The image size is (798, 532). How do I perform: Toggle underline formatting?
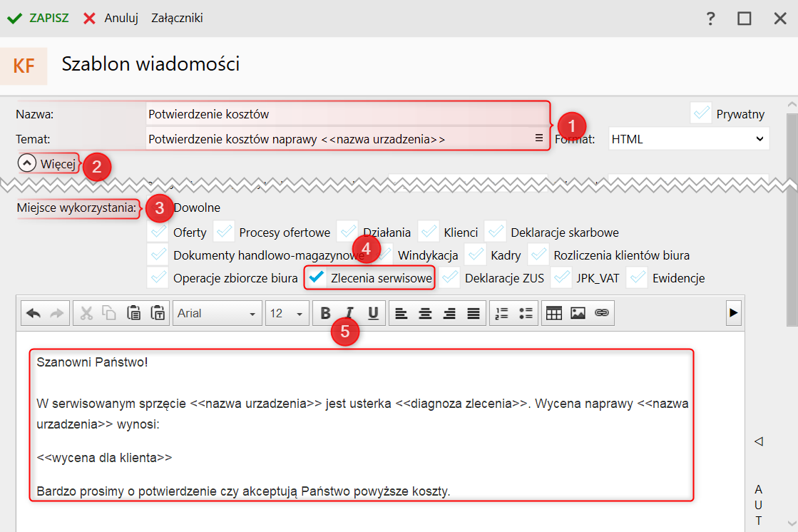[373, 313]
